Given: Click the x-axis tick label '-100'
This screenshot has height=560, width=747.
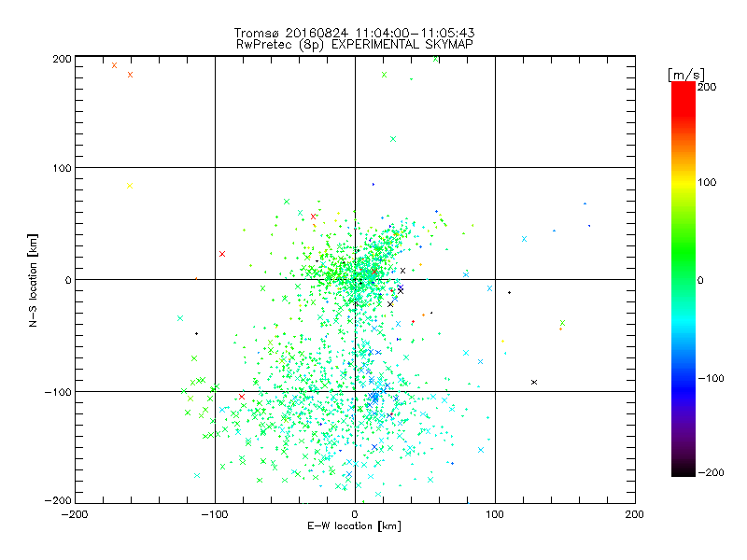Looking at the screenshot, I should [x=215, y=514].
